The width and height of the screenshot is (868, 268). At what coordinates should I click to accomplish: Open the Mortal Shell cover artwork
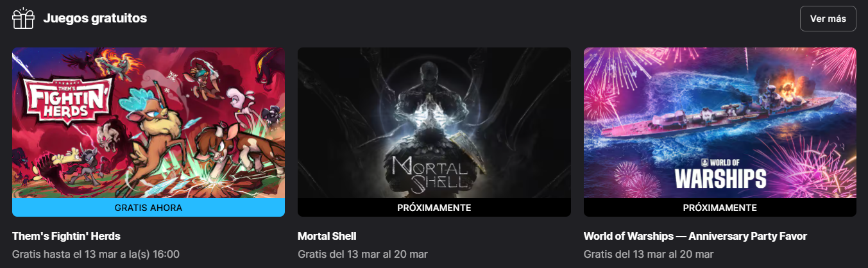click(x=434, y=123)
